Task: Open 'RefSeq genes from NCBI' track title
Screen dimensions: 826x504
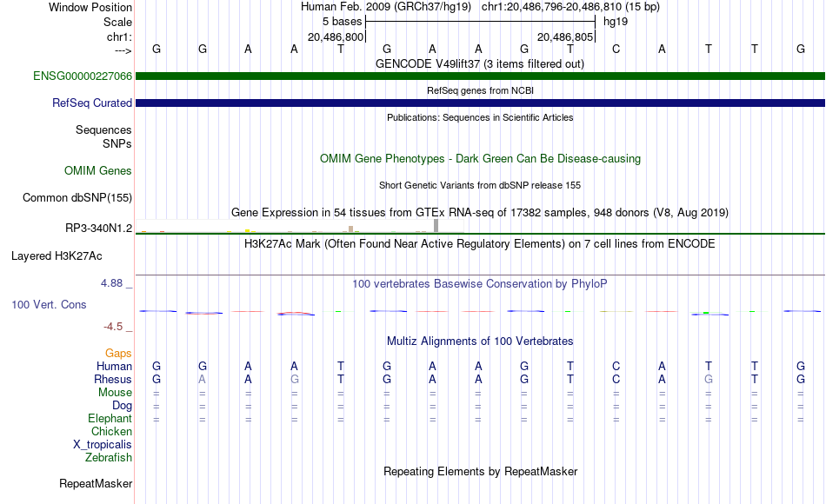Action: [480, 90]
